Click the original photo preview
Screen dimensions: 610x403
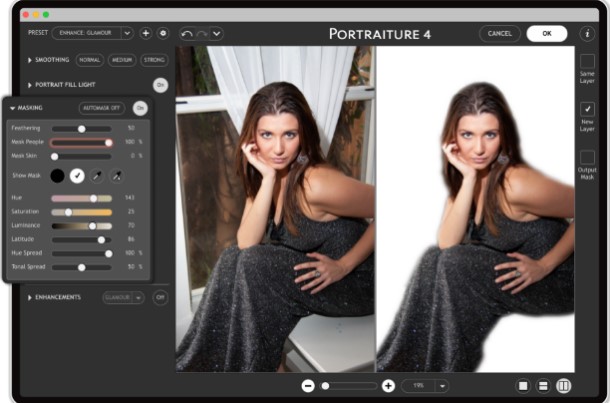pyautogui.click(x=275, y=209)
